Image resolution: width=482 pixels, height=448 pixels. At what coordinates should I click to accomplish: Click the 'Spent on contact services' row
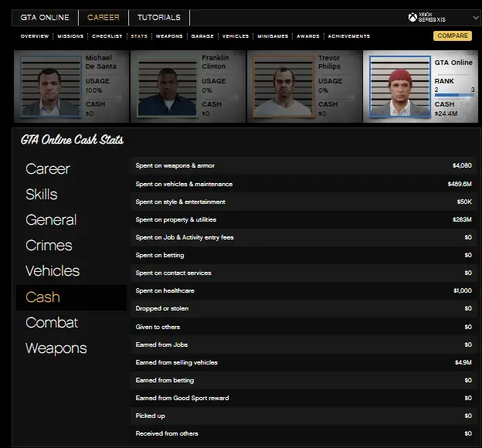tap(304, 273)
